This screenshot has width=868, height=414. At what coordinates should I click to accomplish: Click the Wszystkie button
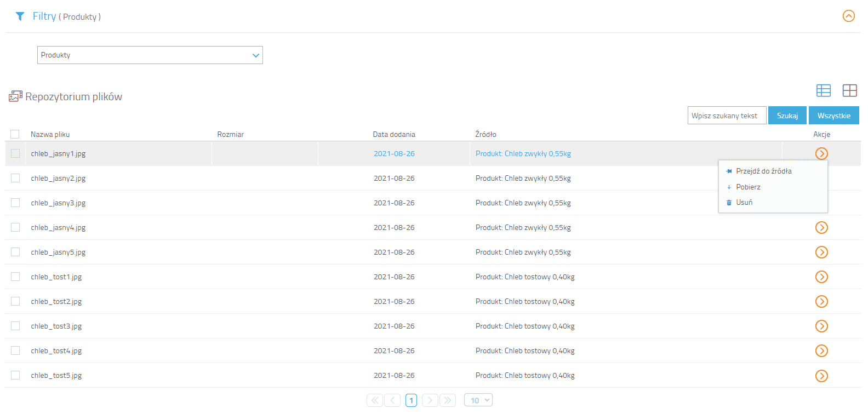coord(834,116)
